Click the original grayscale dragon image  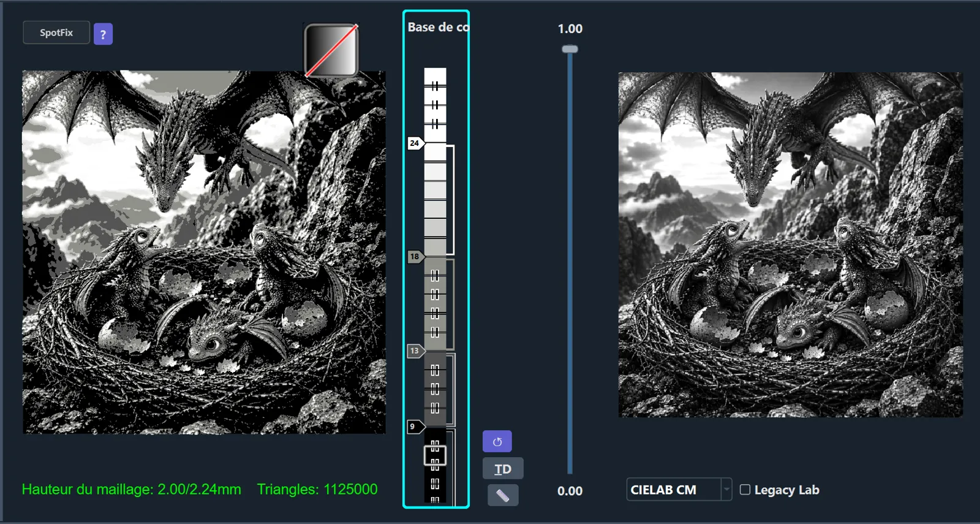coord(790,245)
